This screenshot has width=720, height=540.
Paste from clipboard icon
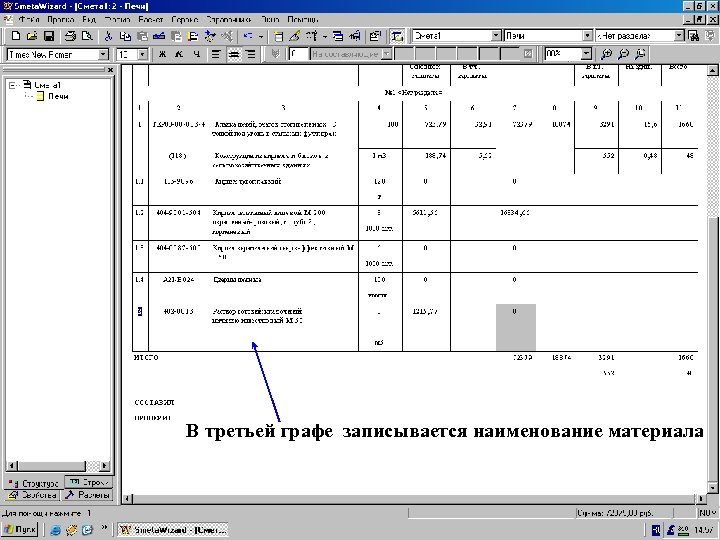(x=142, y=36)
